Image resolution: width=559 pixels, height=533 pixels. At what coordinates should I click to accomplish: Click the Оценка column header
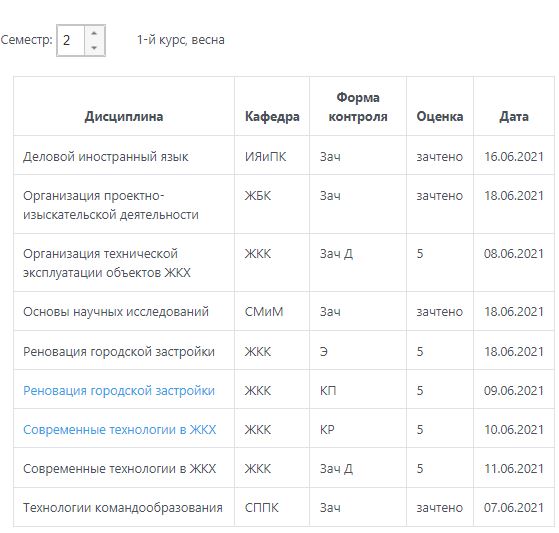click(440, 117)
